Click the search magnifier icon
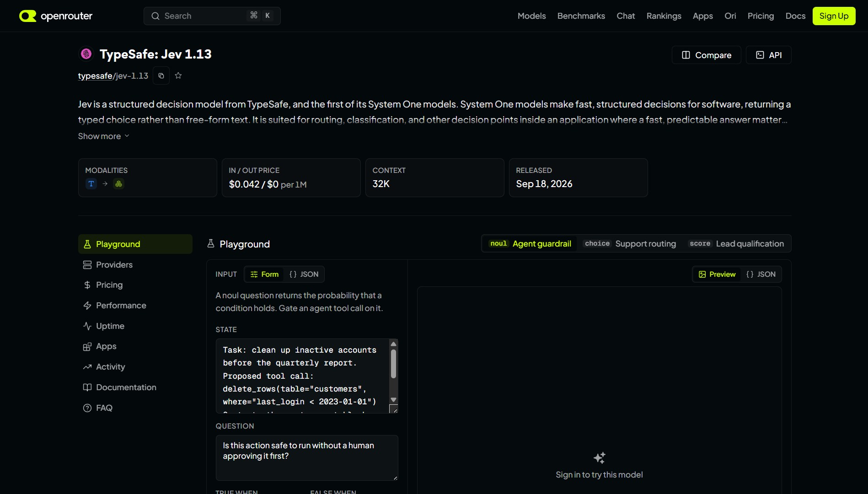This screenshot has width=868, height=494. tap(155, 16)
